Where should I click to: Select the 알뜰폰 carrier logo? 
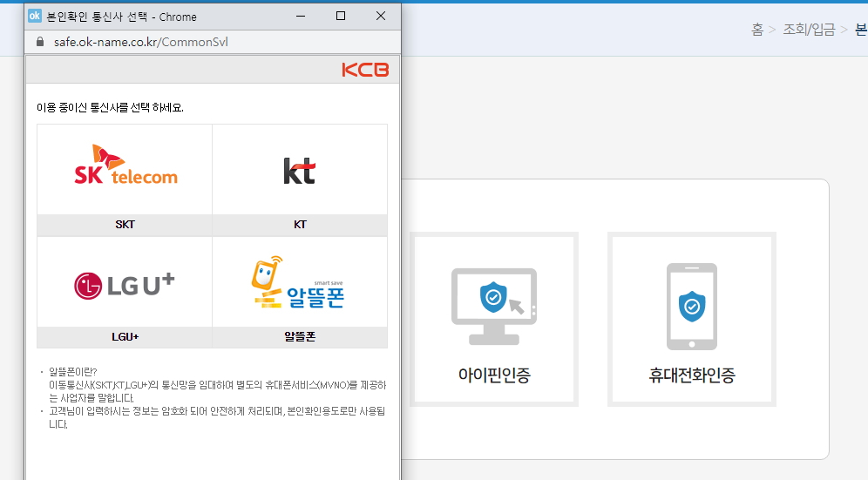point(297,282)
